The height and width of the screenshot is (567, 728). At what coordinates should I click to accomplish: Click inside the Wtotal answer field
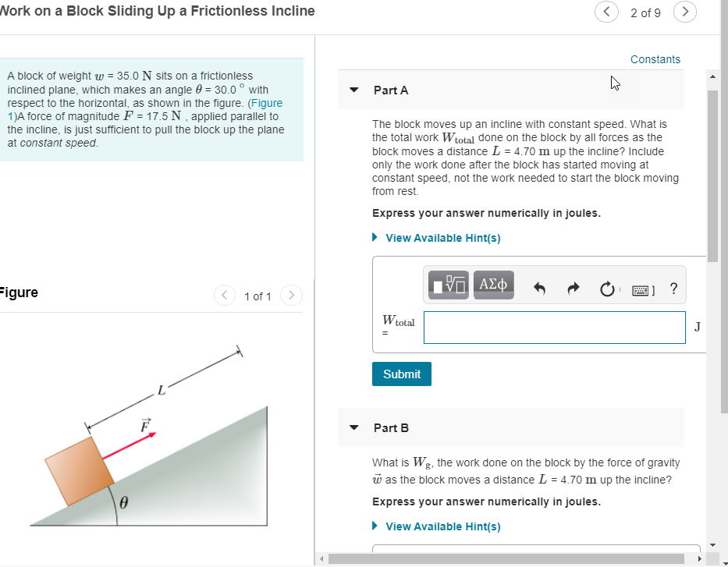[x=554, y=328]
